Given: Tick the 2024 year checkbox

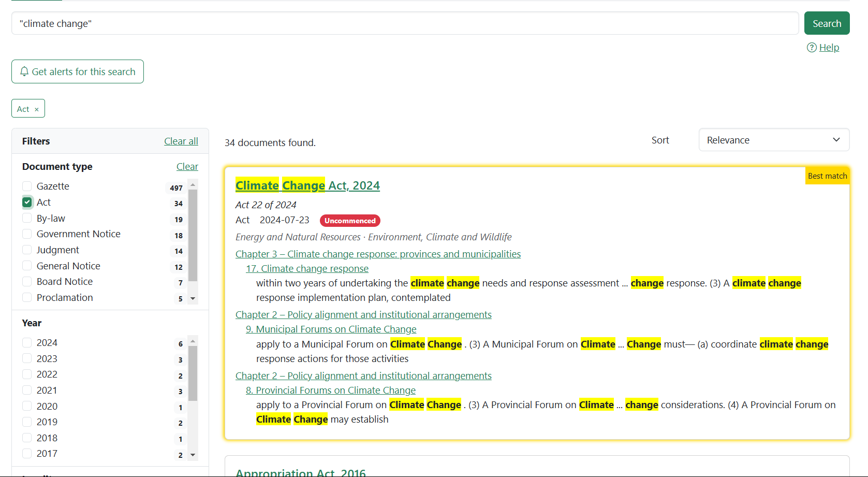Looking at the screenshot, I should coord(27,343).
